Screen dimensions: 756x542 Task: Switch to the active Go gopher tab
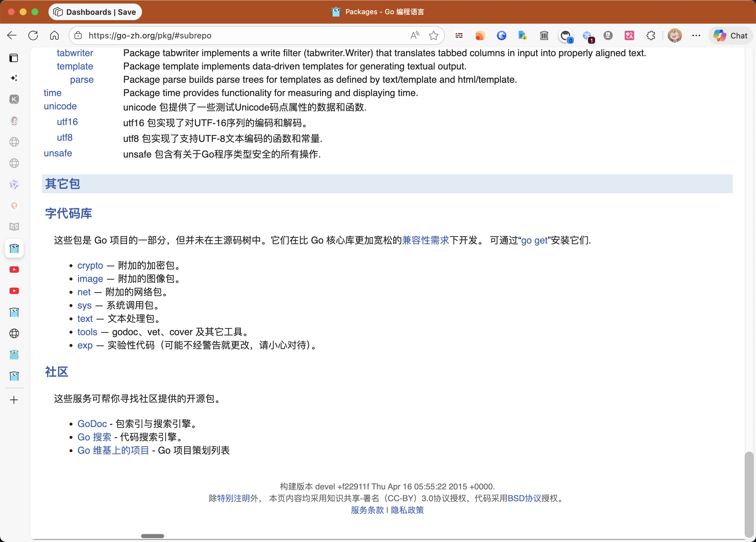pyautogui.click(x=14, y=248)
